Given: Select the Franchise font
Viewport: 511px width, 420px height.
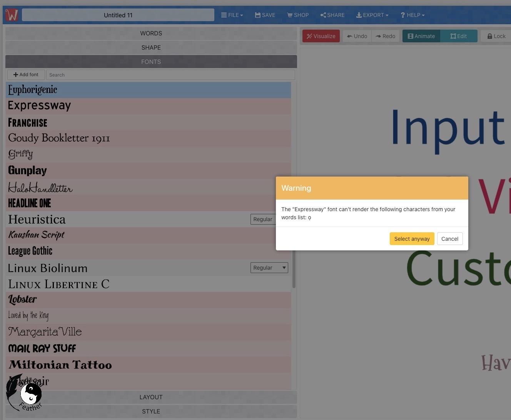Looking at the screenshot, I should (x=148, y=122).
